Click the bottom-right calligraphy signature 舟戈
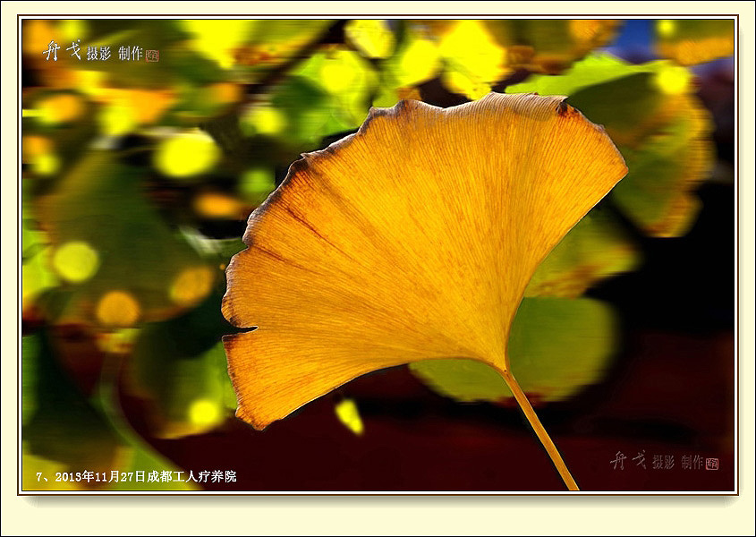The width and height of the screenshot is (756, 537). click(x=628, y=460)
